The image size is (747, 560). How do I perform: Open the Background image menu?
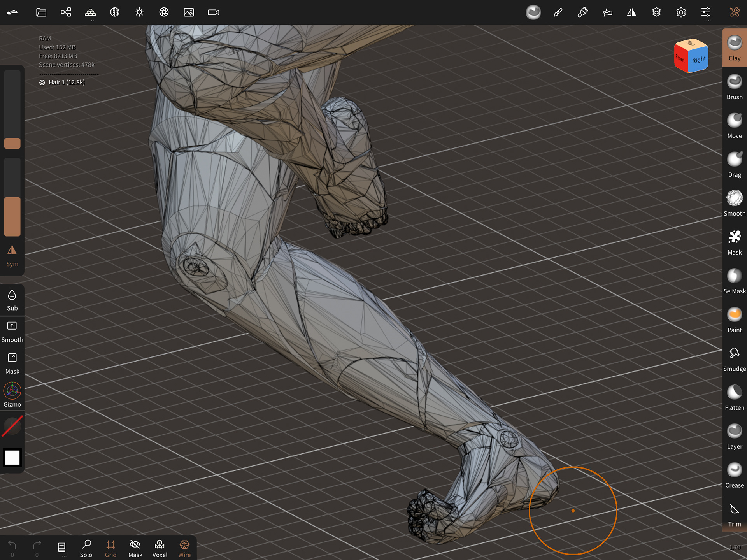click(x=189, y=12)
